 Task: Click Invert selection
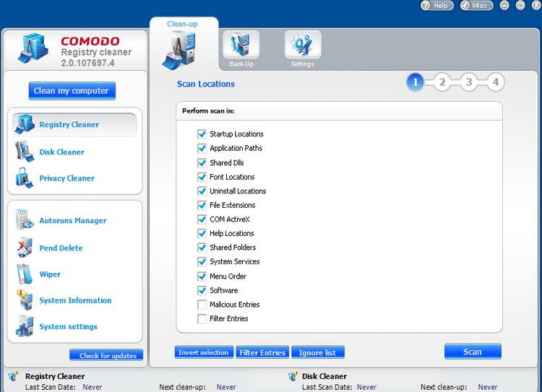(204, 352)
